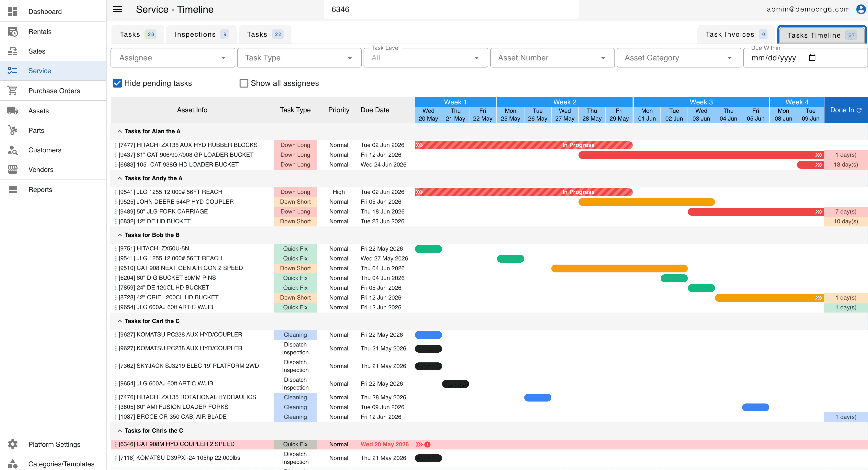Switch to the Tasks tab with 22 count
The height and width of the screenshot is (470, 868).
tap(265, 34)
